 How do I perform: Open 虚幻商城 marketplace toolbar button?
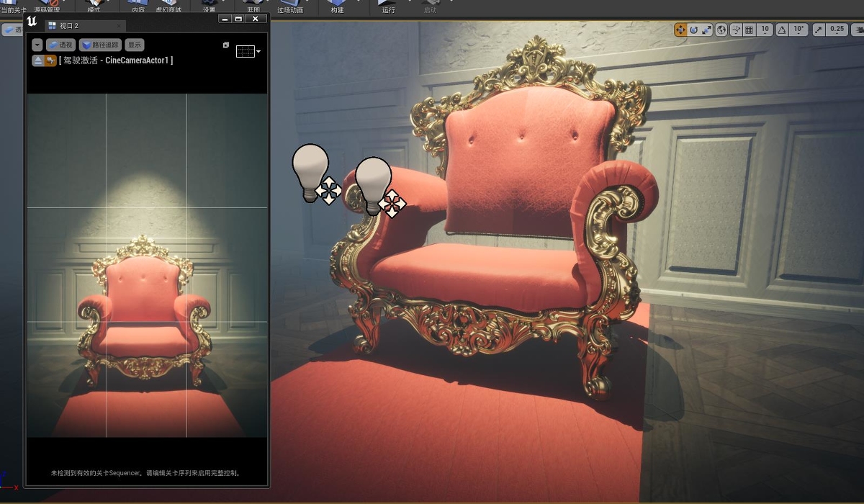[169, 6]
